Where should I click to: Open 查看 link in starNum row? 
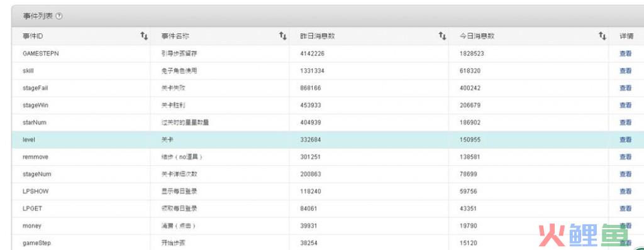coord(626,122)
